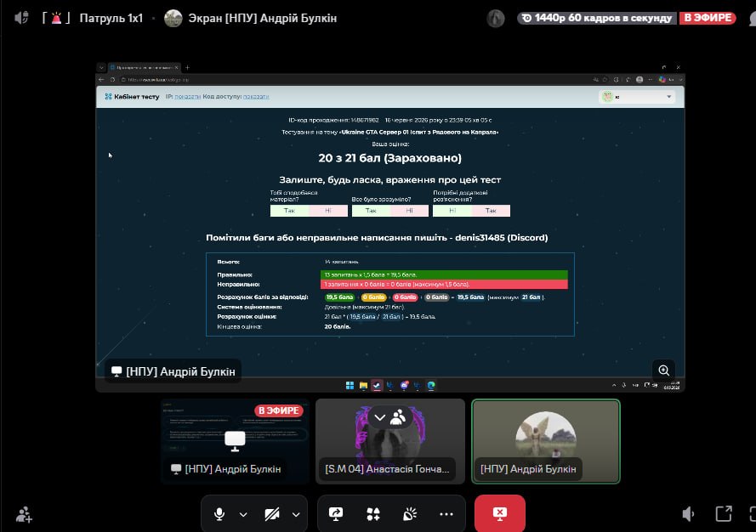Click the denis31485 (Discord) text
The width and height of the screenshot is (756, 532).
click(x=502, y=238)
